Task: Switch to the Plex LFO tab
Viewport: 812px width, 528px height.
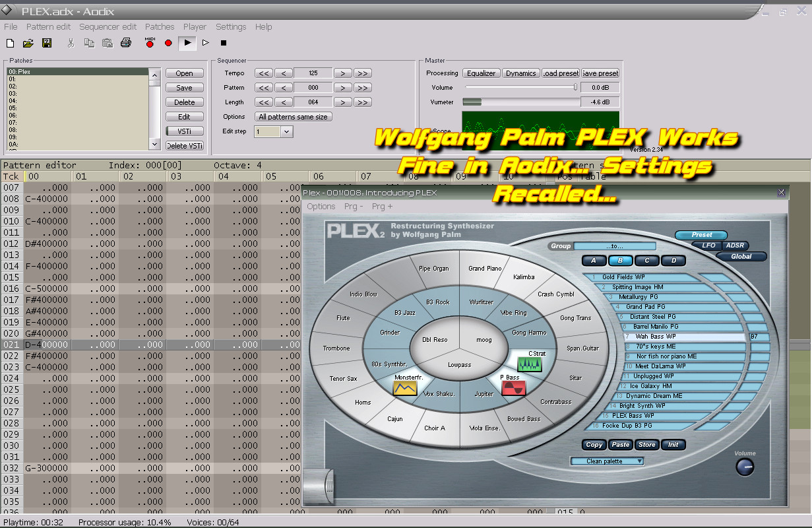Action: point(708,246)
